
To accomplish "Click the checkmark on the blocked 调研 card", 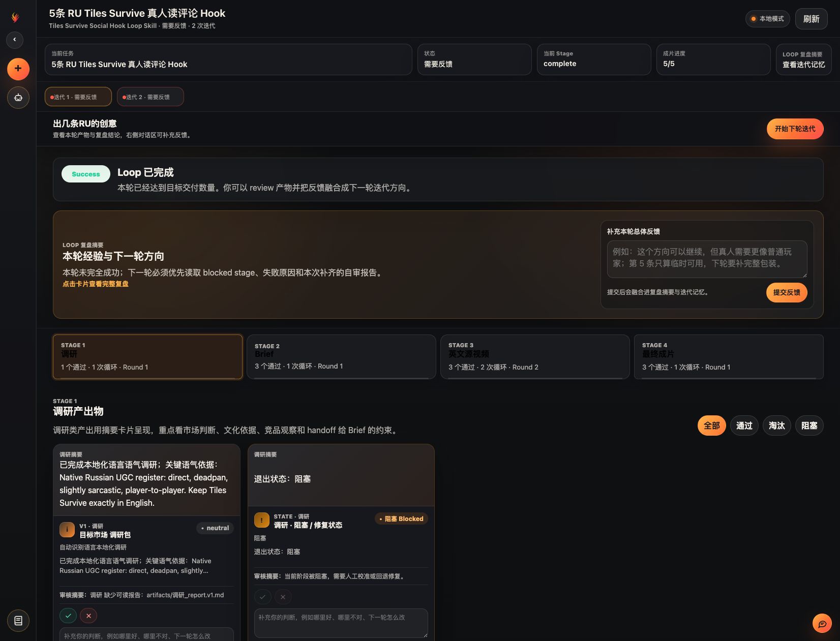I will pyautogui.click(x=263, y=597).
